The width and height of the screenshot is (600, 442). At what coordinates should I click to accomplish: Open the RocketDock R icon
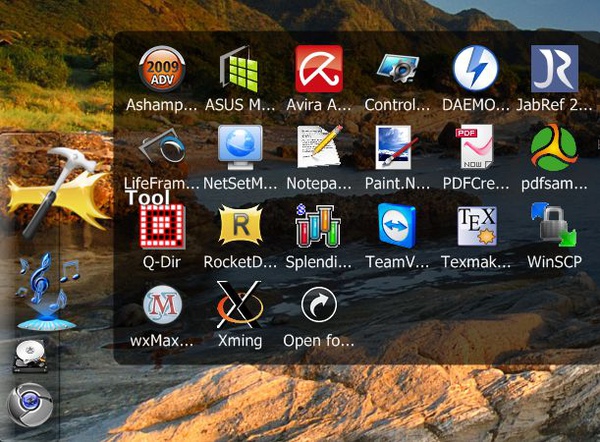(x=241, y=225)
